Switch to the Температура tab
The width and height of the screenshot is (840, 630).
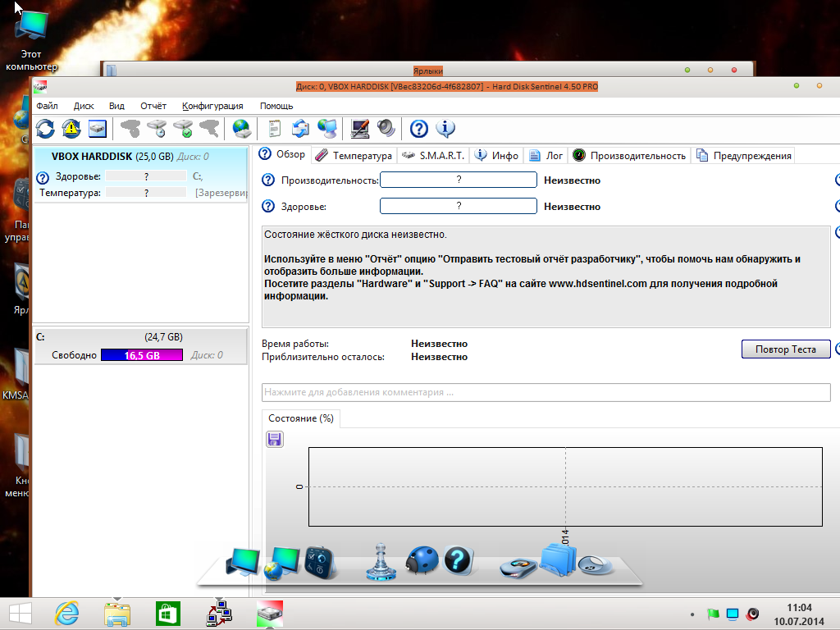[x=354, y=155]
